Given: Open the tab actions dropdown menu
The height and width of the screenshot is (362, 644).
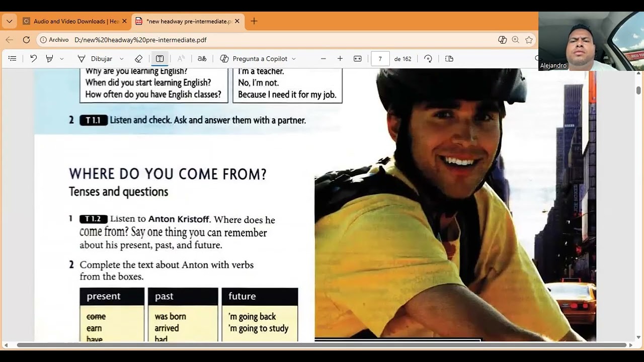Looking at the screenshot, I should click(9, 21).
